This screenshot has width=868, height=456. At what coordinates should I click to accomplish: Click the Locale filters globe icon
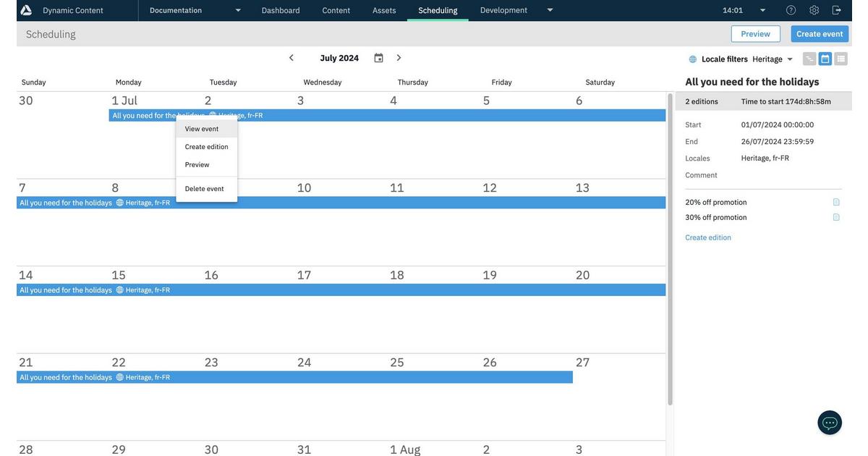tap(693, 59)
